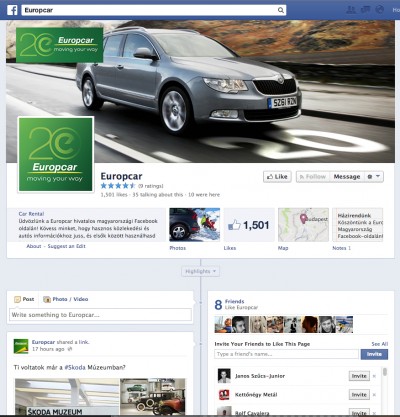The height and width of the screenshot is (417, 400).
Task: Click the blue Invite button
Action: click(x=374, y=354)
